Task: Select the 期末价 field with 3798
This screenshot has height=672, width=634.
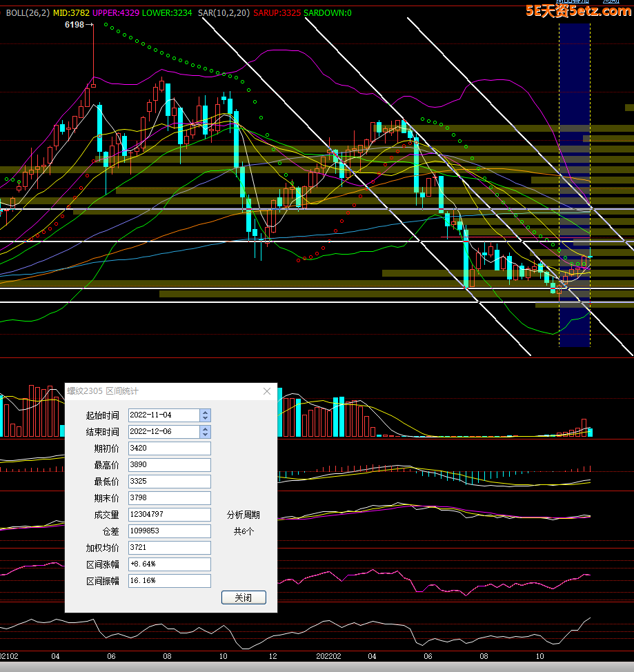Action: click(x=170, y=498)
